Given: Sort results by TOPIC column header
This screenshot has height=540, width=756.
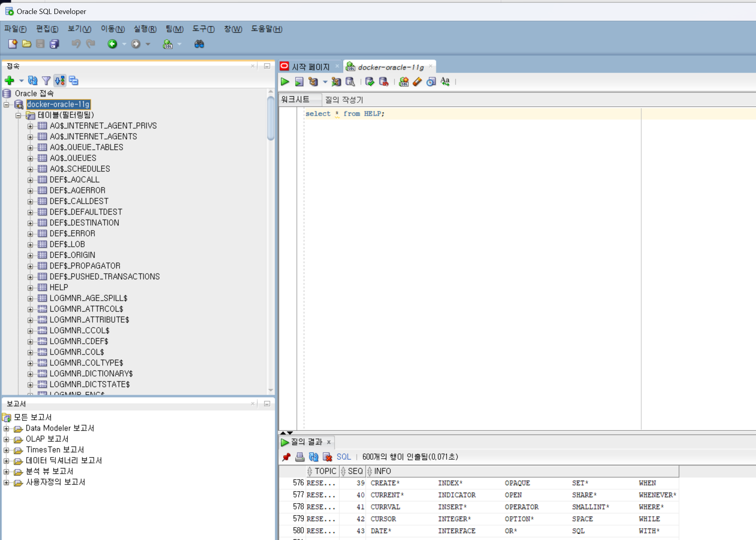Looking at the screenshot, I should 323,471.
